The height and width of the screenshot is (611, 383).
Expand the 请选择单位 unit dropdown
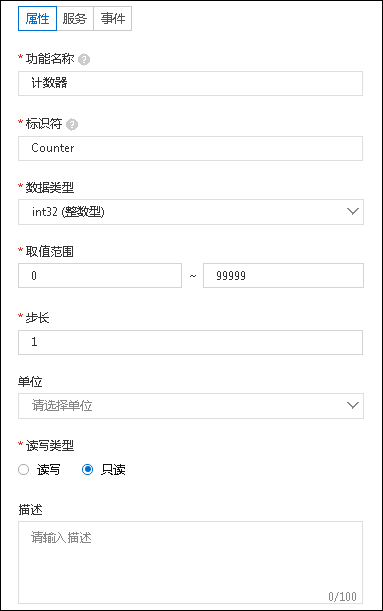pyautogui.click(x=191, y=406)
